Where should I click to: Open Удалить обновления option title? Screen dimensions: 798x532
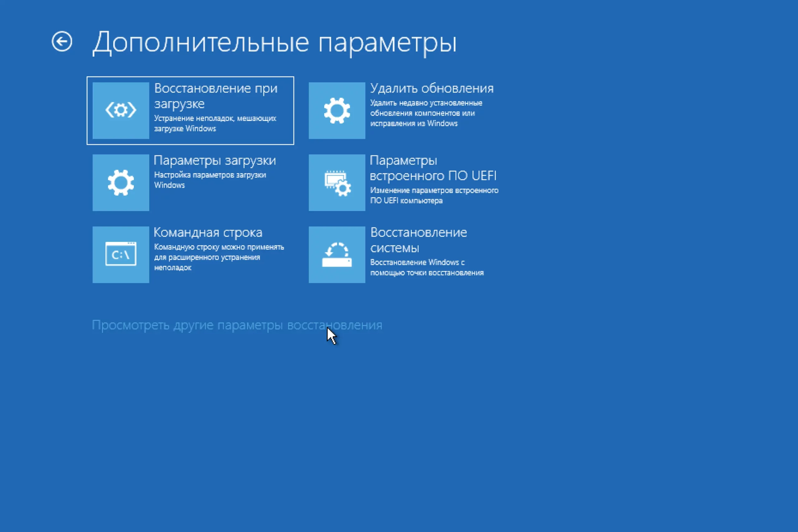coord(431,88)
